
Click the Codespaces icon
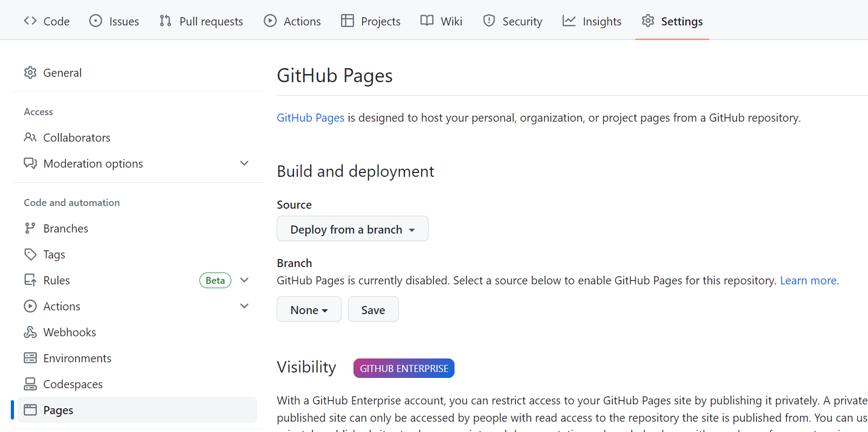click(x=30, y=384)
